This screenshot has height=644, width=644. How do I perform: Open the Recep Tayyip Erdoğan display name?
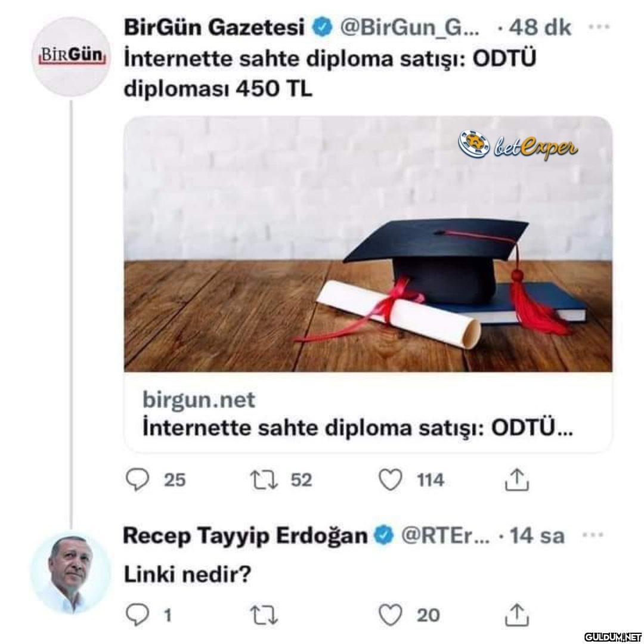tap(245, 535)
